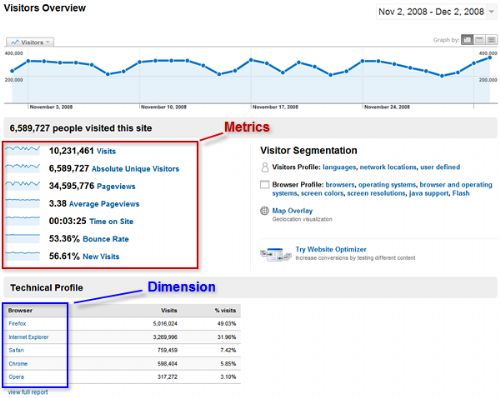Open the Visits metric link
Viewport: 500px width, 398px height.
pos(106,151)
